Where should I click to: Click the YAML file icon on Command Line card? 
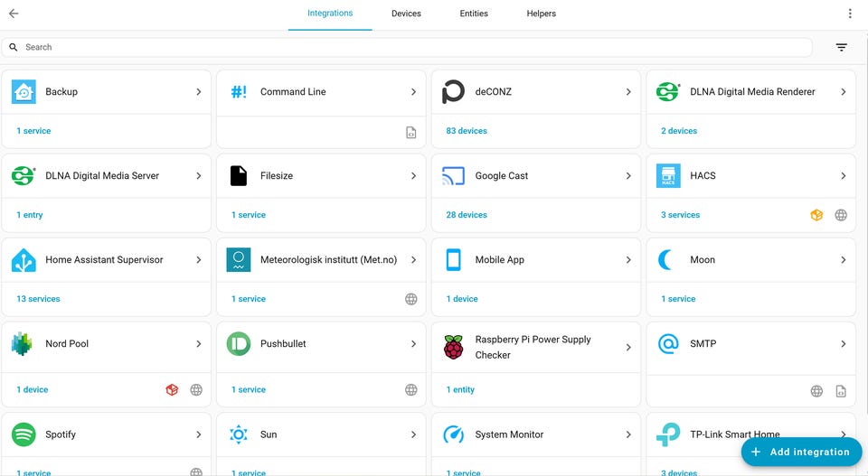[x=411, y=133]
